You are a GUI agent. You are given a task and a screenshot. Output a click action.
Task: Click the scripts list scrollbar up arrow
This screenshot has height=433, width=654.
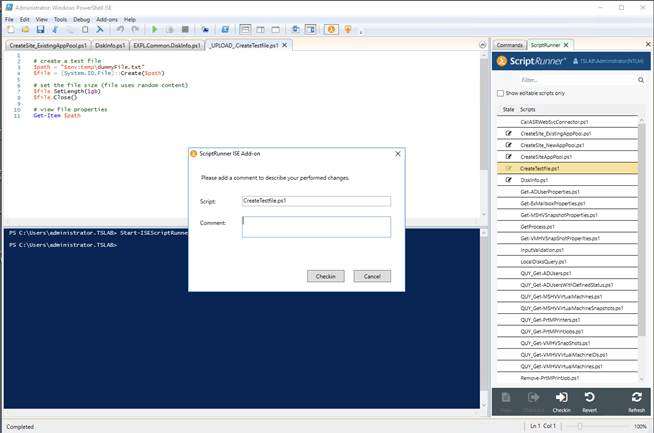[x=641, y=120]
